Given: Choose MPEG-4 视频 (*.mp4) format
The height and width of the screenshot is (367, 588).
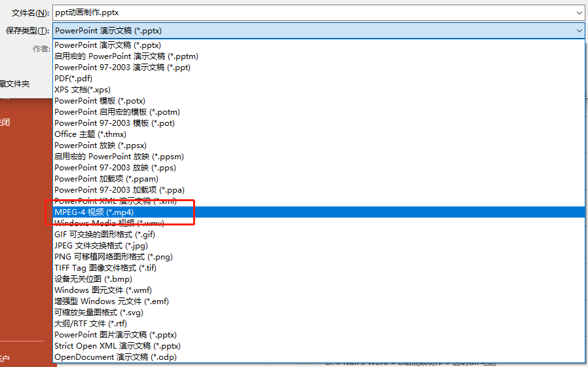Looking at the screenshot, I should [x=319, y=212].
